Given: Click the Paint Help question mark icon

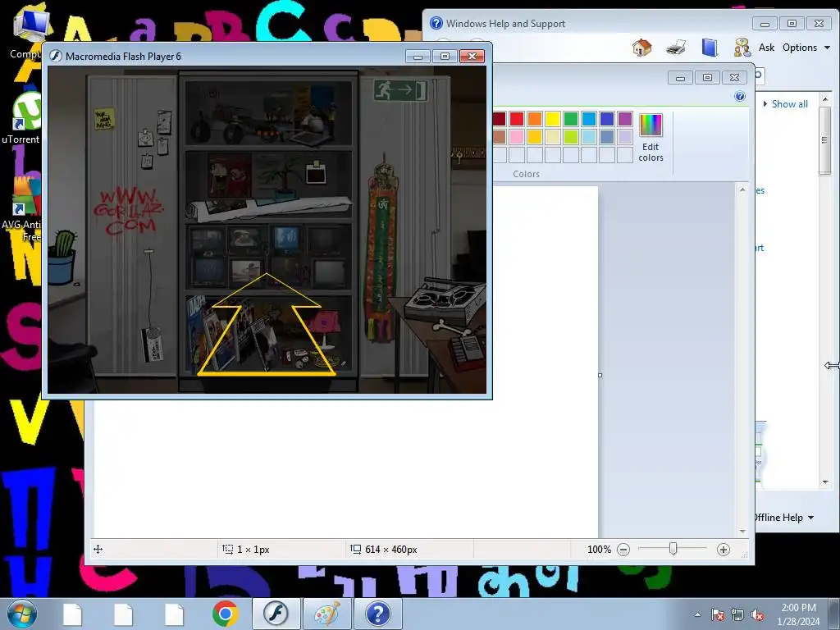Looking at the screenshot, I should (740, 96).
